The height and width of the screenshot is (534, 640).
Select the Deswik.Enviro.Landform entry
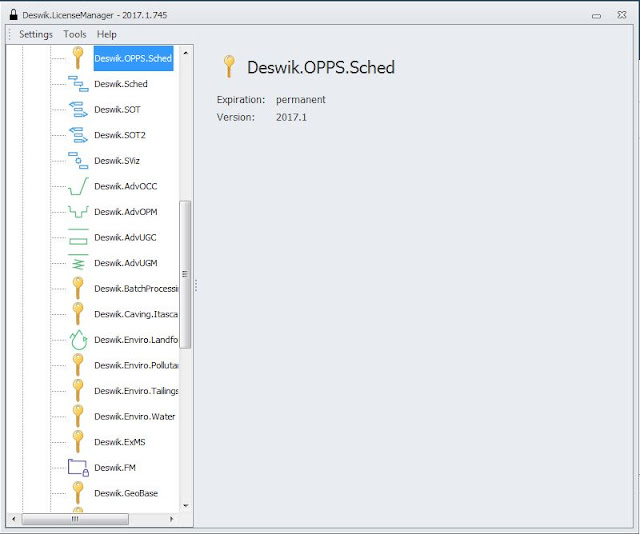pos(136,340)
